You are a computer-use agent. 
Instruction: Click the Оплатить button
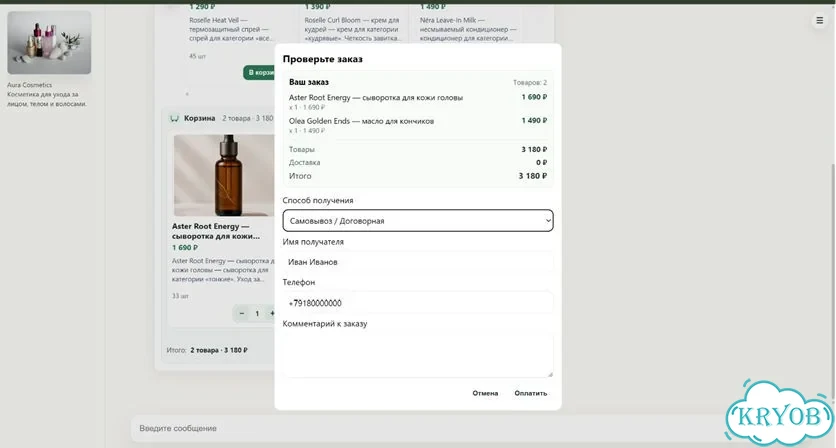530,393
